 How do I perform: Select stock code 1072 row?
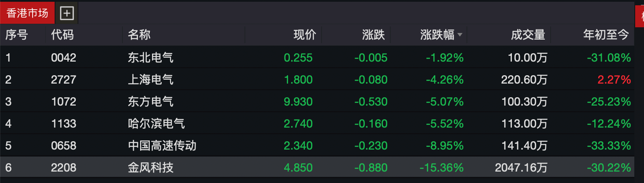63,102
